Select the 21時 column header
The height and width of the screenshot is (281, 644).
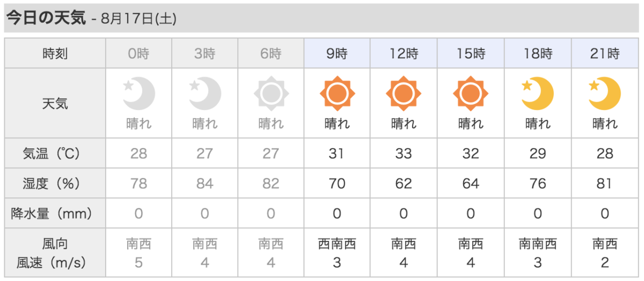pyautogui.click(x=605, y=54)
